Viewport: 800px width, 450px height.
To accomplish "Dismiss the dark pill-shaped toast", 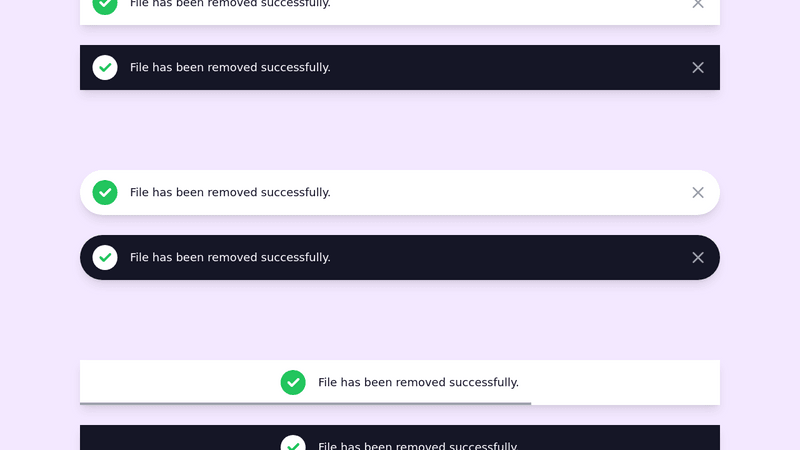I will pos(698,258).
